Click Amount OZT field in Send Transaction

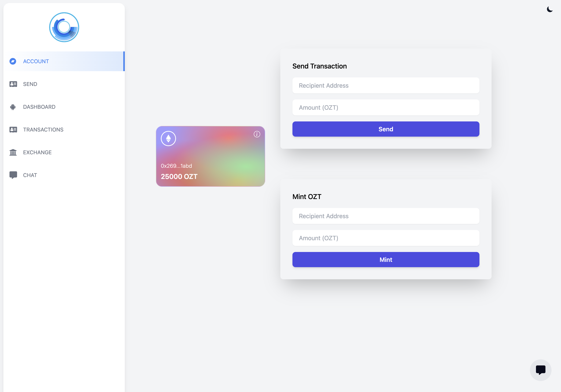386,107
